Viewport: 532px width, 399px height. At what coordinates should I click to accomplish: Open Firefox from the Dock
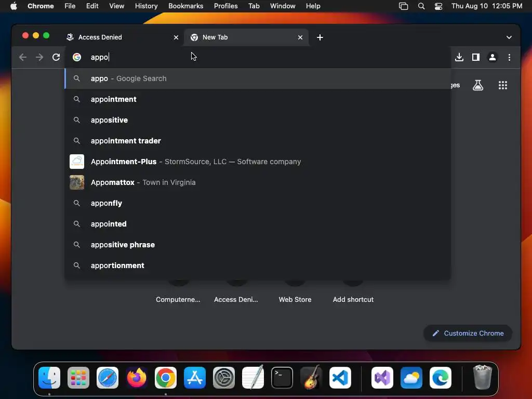[137, 378]
